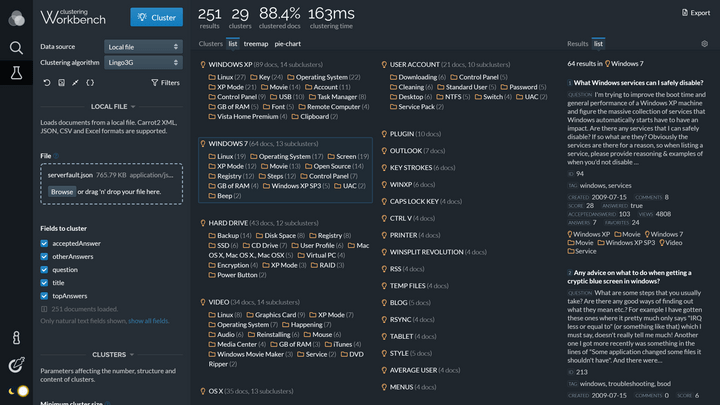
Task: Click the diagonal pin tool icon
Action: click(75, 83)
